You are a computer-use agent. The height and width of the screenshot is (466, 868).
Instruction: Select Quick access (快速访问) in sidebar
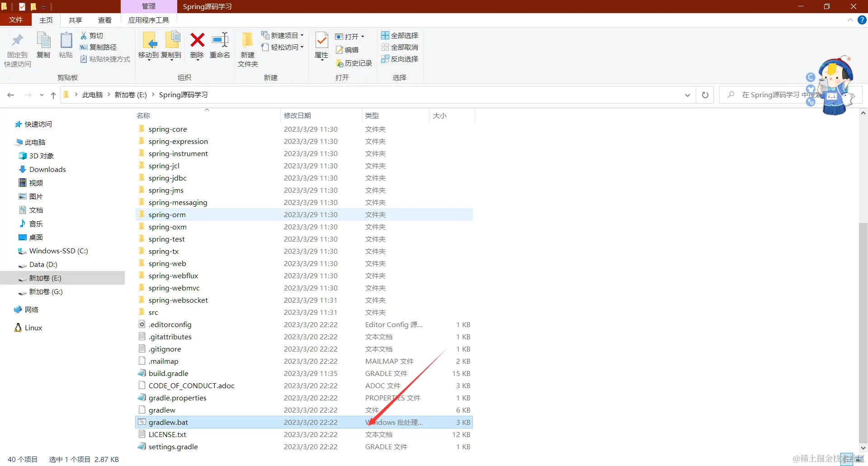pyautogui.click(x=33, y=124)
